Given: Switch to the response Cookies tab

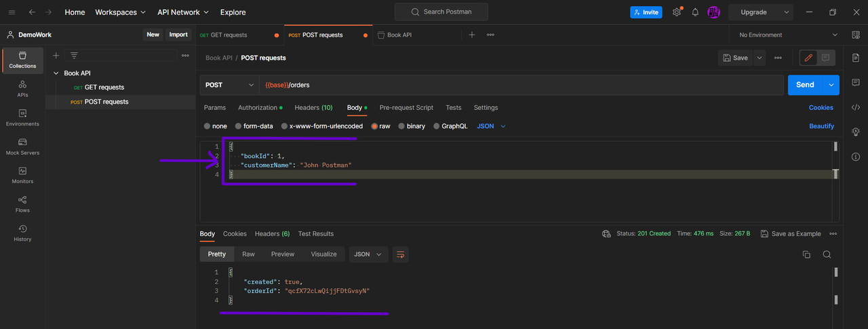Looking at the screenshot, I should 235,233.
